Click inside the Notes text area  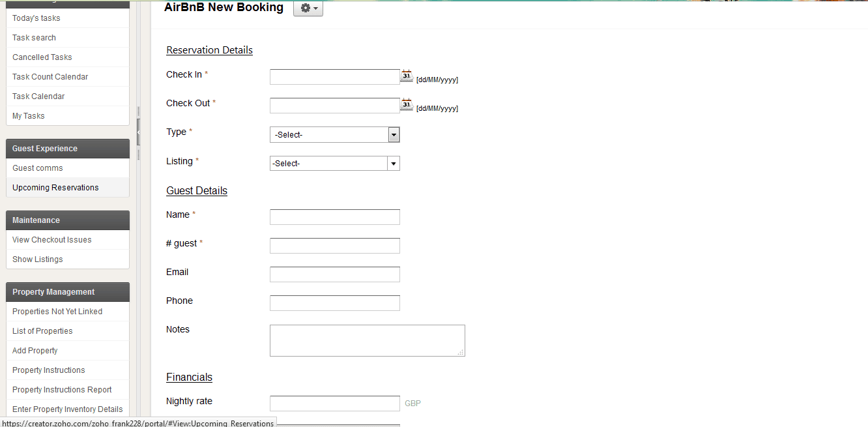coord(368,341)
